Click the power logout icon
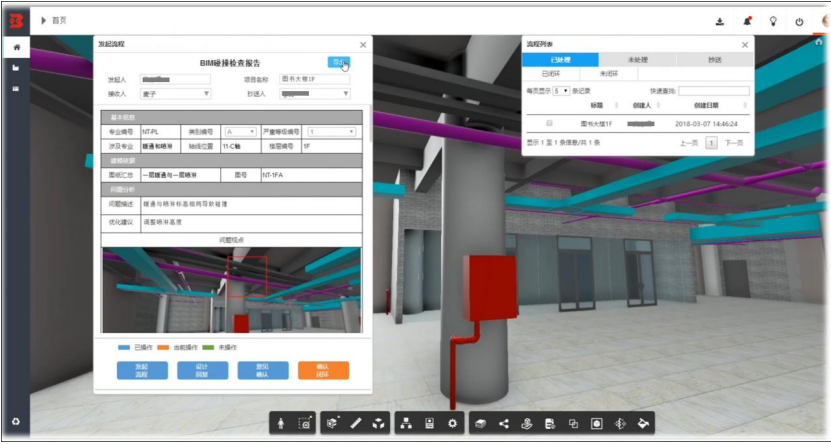Screen dimensions: 831x444 coord(800,22)
